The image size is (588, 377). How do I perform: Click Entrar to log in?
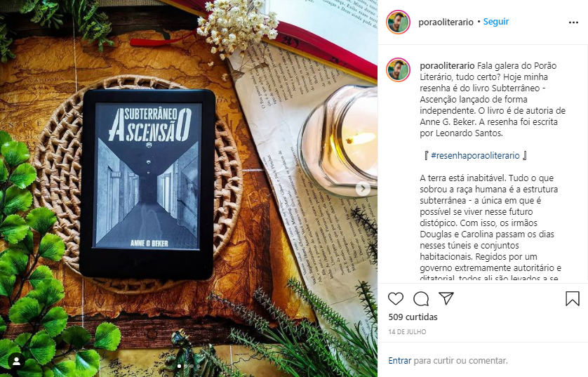click(400, 360)
